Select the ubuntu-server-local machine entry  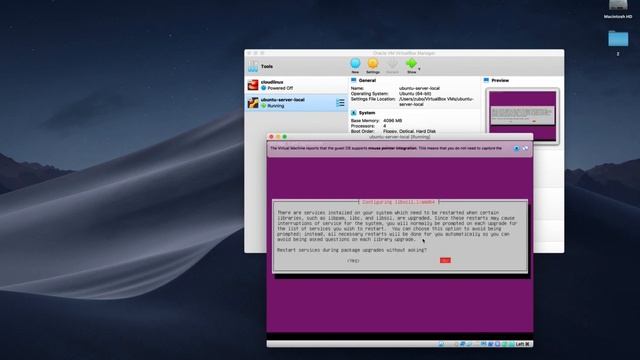click(x=296, y=102)
